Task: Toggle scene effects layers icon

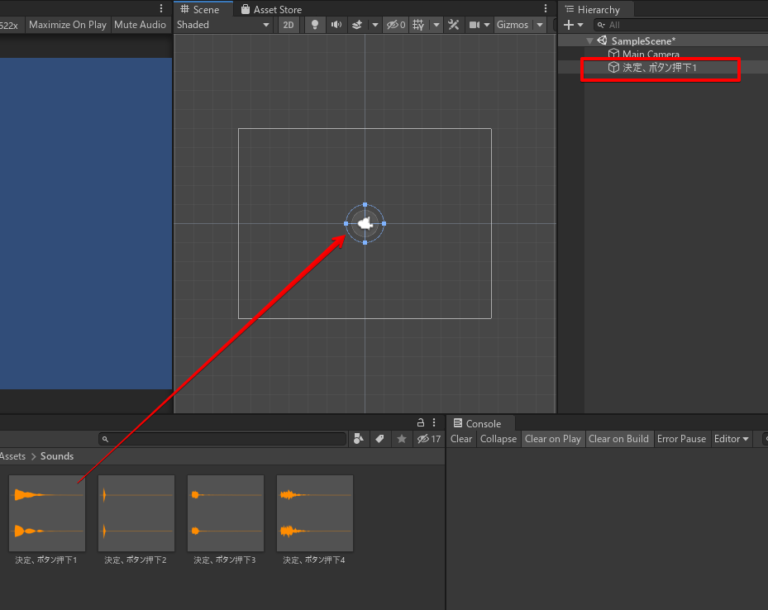Action: pyautogui.click(x=357, y=24)
